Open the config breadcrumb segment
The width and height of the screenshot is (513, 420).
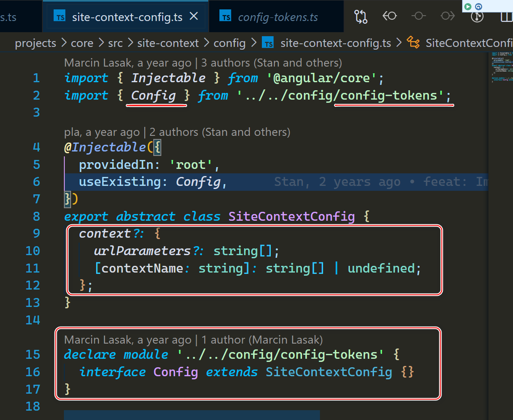pos(229,43)
